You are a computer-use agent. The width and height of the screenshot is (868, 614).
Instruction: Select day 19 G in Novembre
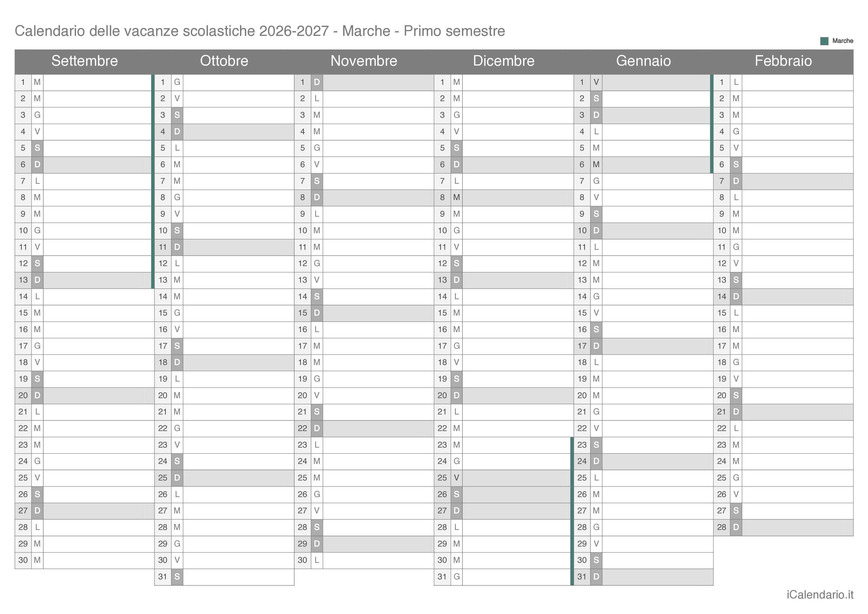pos(364,379)
